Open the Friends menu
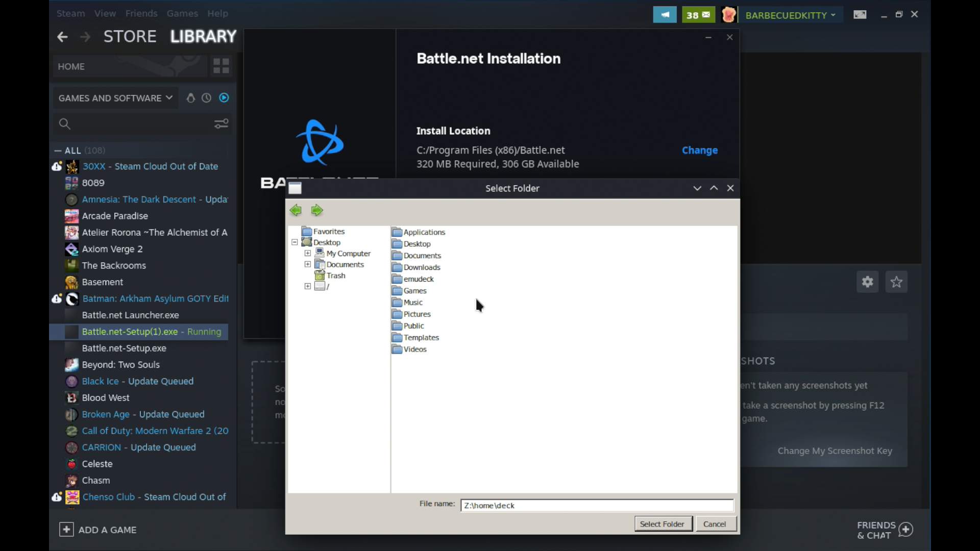980x551 pixels. [x=141, y=13]
